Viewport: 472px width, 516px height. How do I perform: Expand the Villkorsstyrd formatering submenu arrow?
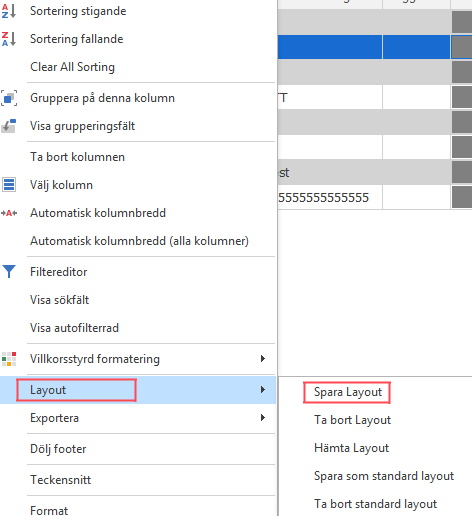(x=263, y=359)
